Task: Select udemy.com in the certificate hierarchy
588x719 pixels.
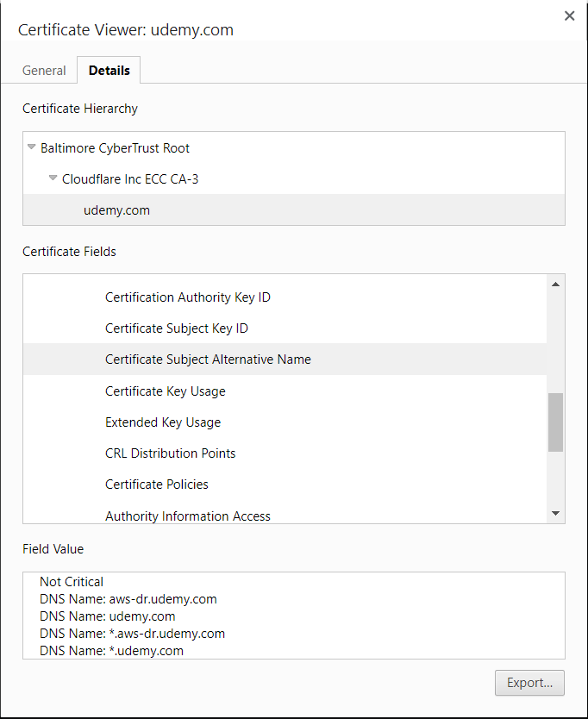Action: tap(116, 210)
